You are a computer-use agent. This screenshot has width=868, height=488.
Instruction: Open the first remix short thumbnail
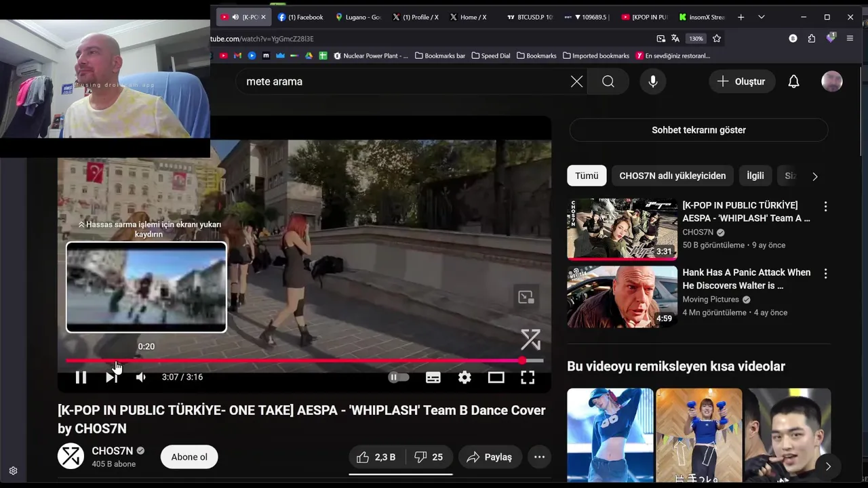(610, 435)
